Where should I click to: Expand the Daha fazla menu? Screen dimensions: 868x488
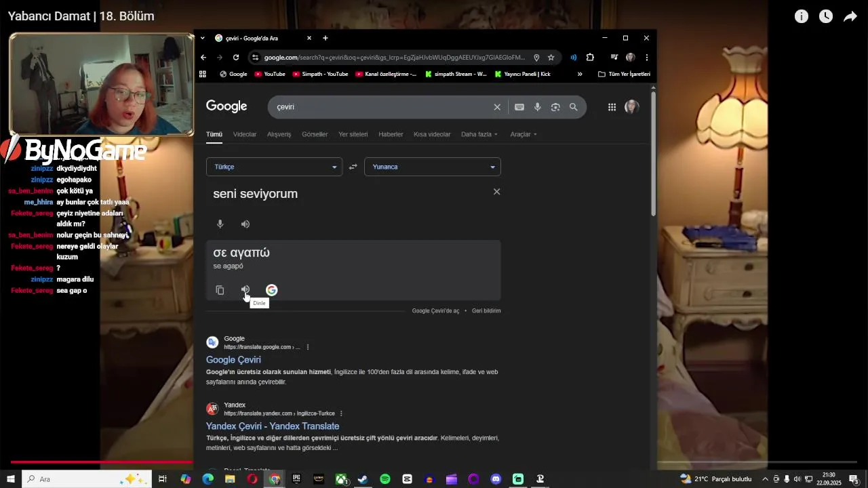[x=479, y=134]
